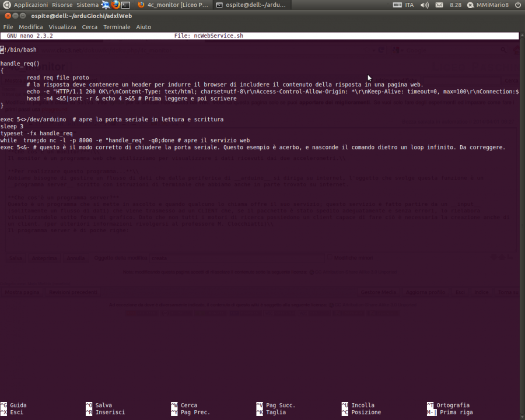525x420 pixels.
Task: Open the Risorse panel menu
Action: (62, 5)
